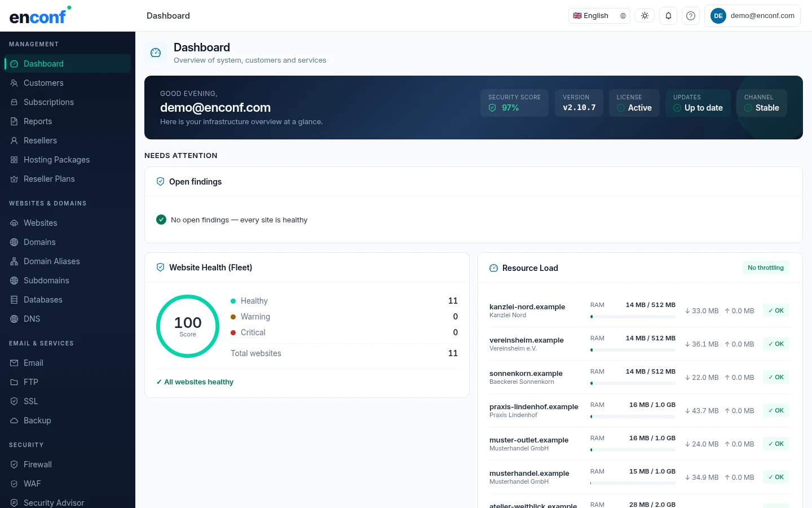Open Security Advisor menu entry
812x508 pixels.
[x=68, y=502]
